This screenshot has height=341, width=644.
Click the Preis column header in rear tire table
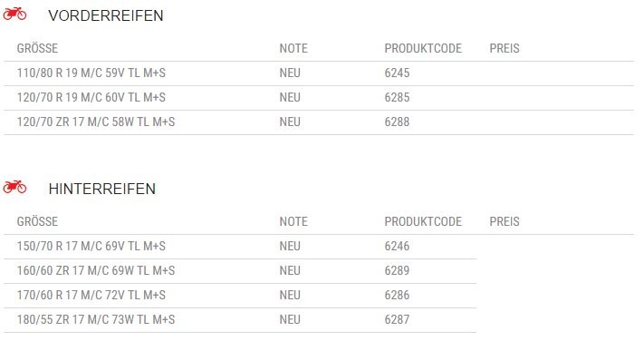(505, 221)
